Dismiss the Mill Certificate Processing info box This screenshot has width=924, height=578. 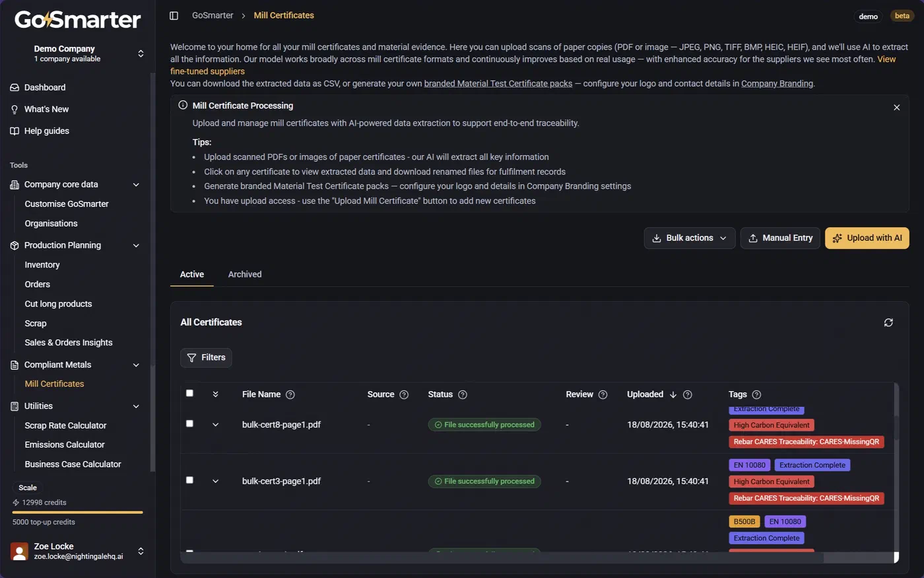(x=896, y=107)
